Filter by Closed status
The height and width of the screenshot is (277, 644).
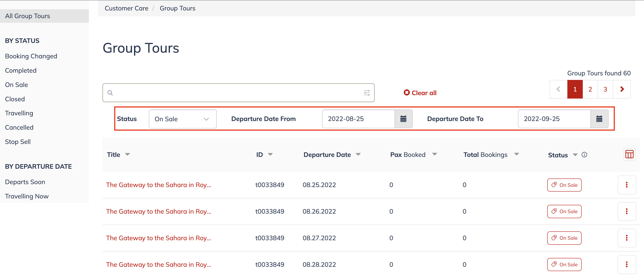[15, 99]
